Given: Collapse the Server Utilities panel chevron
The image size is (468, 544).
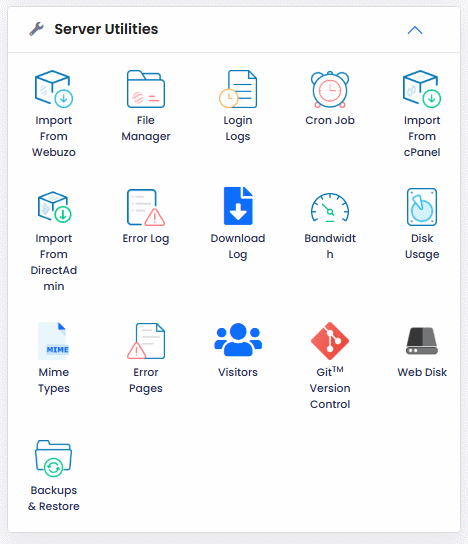Looking at the screenshot, I should (x=415, y=30).
